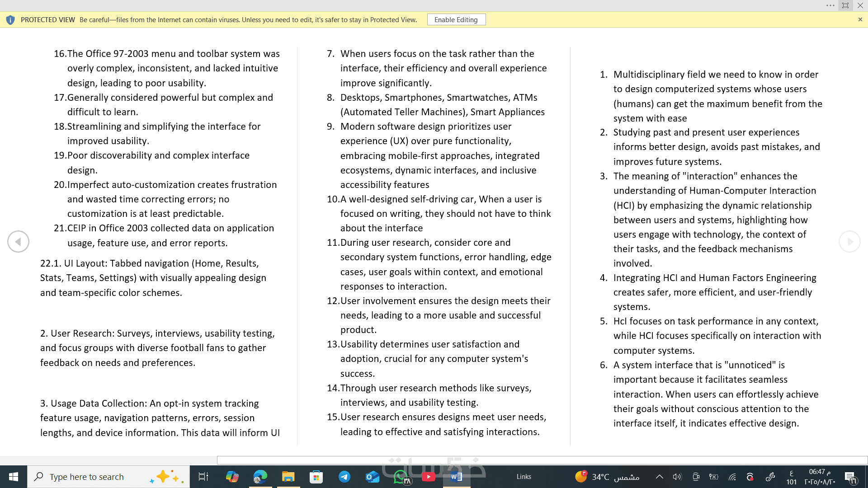Expand the hidden system tray icons chevron
Image resolution: width=868 pixels, height=488 pixels.
point(659,477)
